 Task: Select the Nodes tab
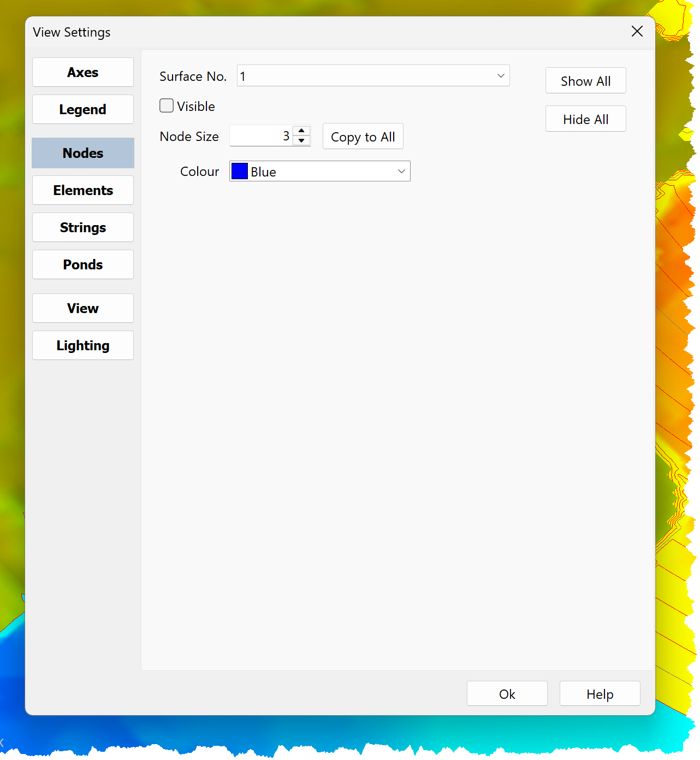click(83, 153)
